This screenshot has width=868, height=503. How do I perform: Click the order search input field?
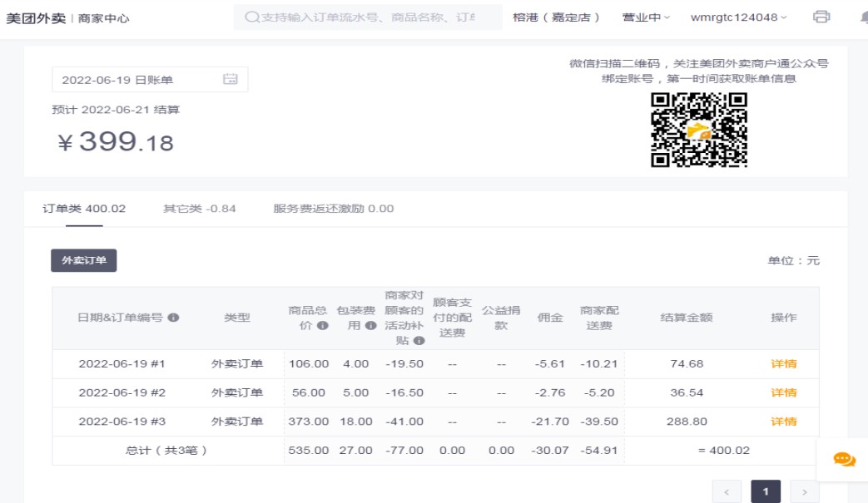tap(374, 17)
